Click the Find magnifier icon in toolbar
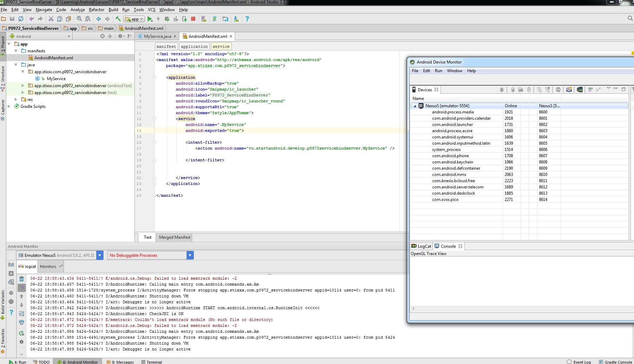The image size is (634, 364). tap(79, 19)
